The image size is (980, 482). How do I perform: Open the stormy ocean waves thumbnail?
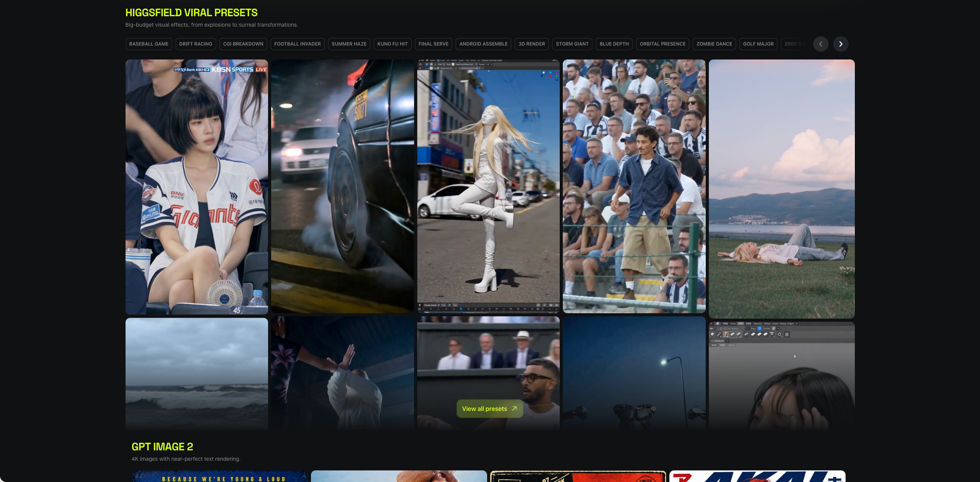197,373
